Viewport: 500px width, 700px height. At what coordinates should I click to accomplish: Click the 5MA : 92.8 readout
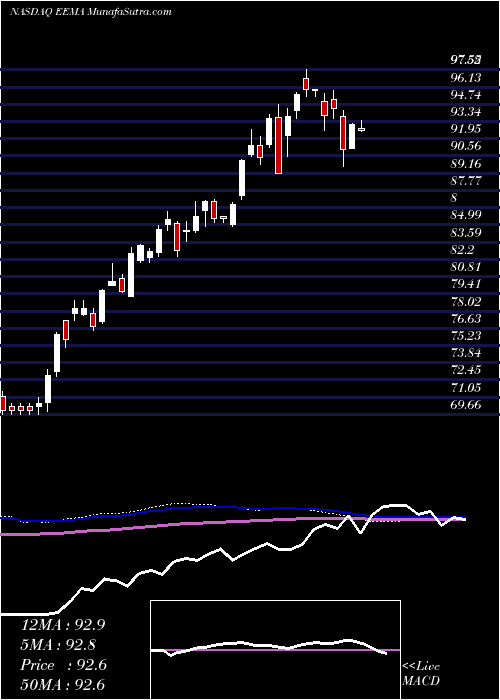(58, 645)
